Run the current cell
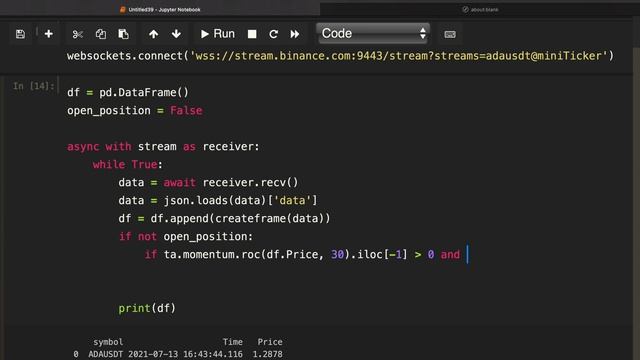This screenshot has width=640, height=360. pyautogui.click(x=218, y=34)
